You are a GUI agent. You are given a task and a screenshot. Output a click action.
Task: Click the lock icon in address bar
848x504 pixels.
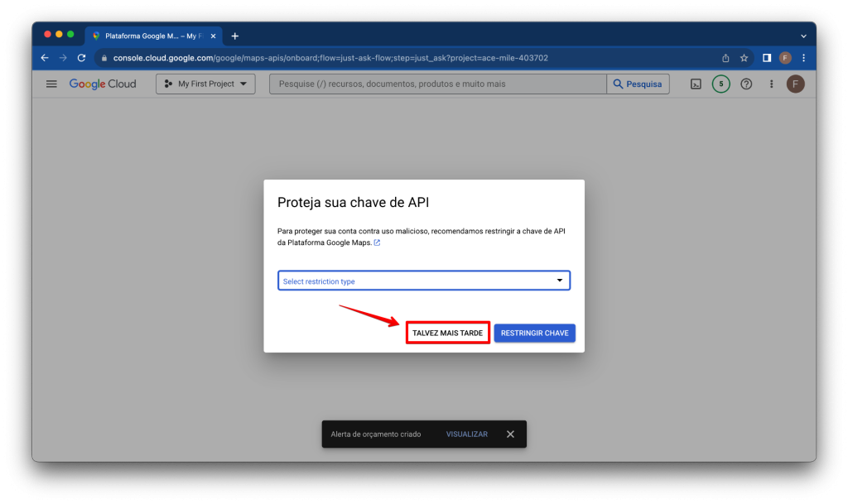(104, 58)
